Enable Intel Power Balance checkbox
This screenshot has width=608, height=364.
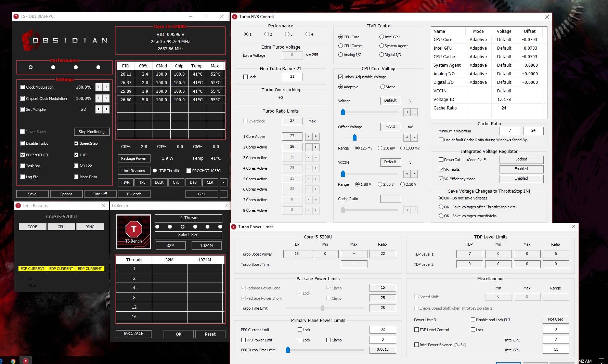pos(416,345)
